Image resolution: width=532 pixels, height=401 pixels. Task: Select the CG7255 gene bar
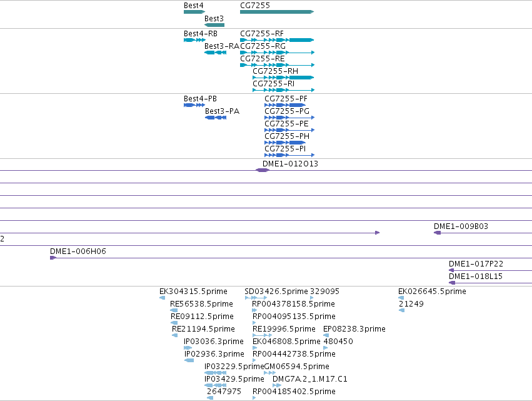277,12
